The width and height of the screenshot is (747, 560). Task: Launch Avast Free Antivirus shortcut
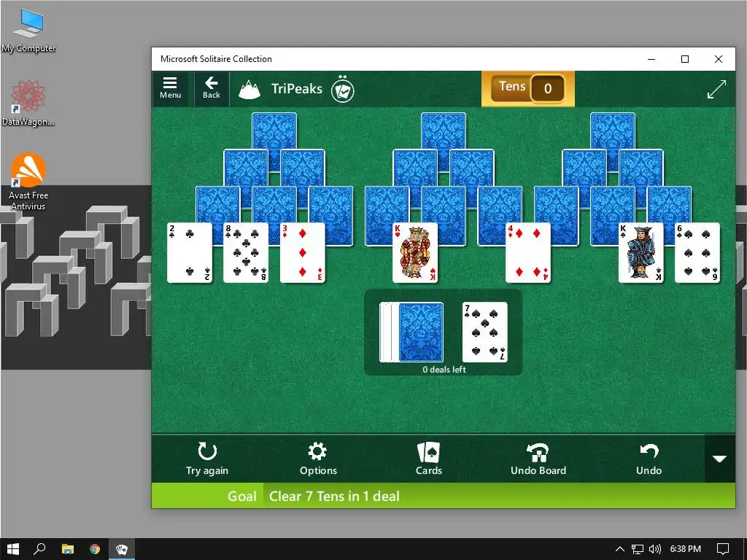pyautogui.click(x=28, y=182)
